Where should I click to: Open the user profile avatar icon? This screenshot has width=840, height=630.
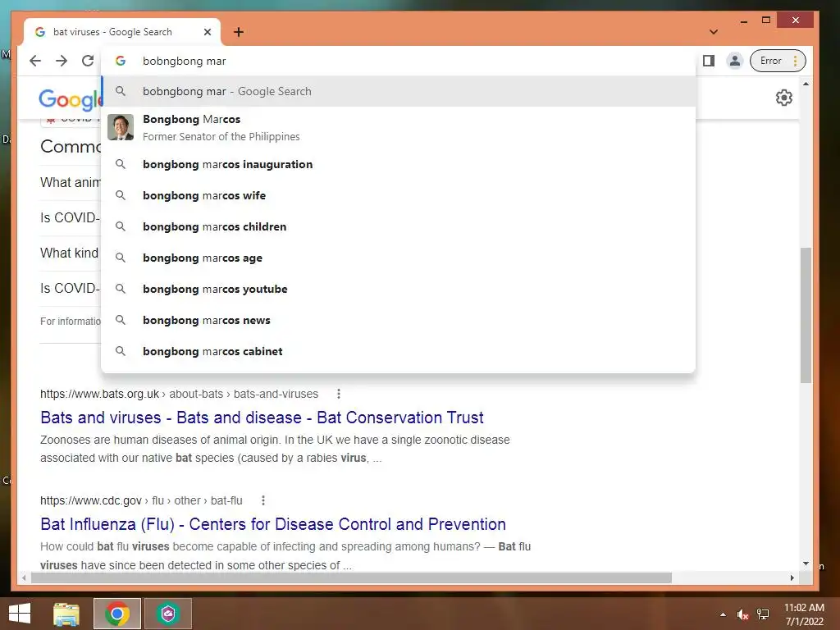[x=735, y=61]
